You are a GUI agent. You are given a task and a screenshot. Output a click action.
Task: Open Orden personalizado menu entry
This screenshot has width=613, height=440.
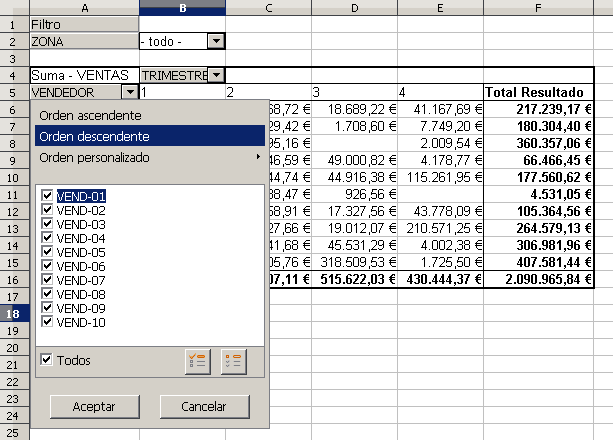pyautogui.click(x=150, y=157)
